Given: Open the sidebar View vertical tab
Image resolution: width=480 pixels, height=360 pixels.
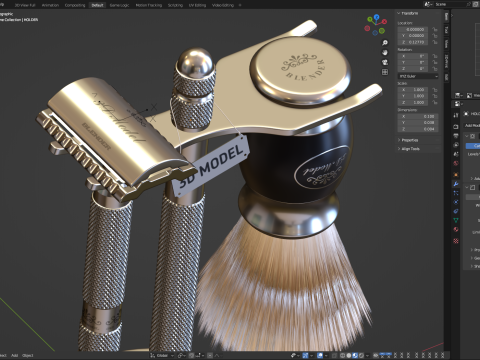Looking at the screenshot, I should tap(446, 43).
